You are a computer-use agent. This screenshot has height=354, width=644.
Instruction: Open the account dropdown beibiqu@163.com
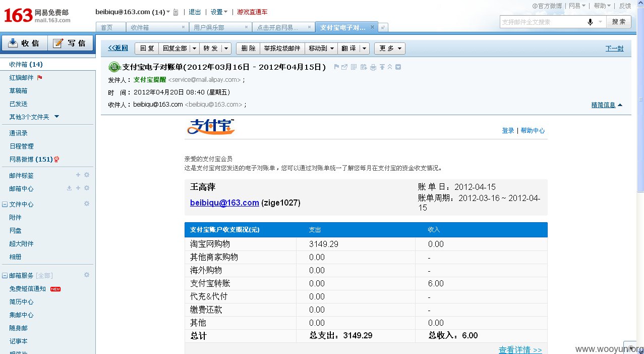click(x=133, y=12)
